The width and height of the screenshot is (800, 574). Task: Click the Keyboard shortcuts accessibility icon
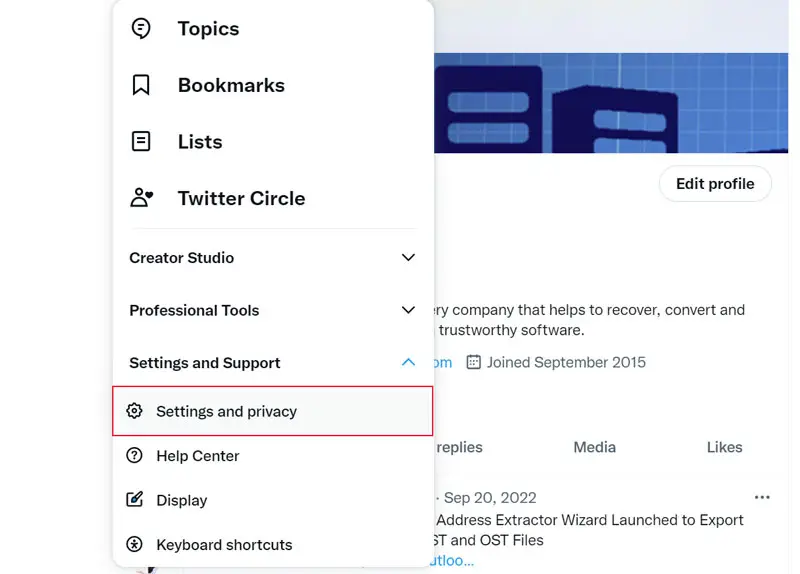[x=135, y=545]
